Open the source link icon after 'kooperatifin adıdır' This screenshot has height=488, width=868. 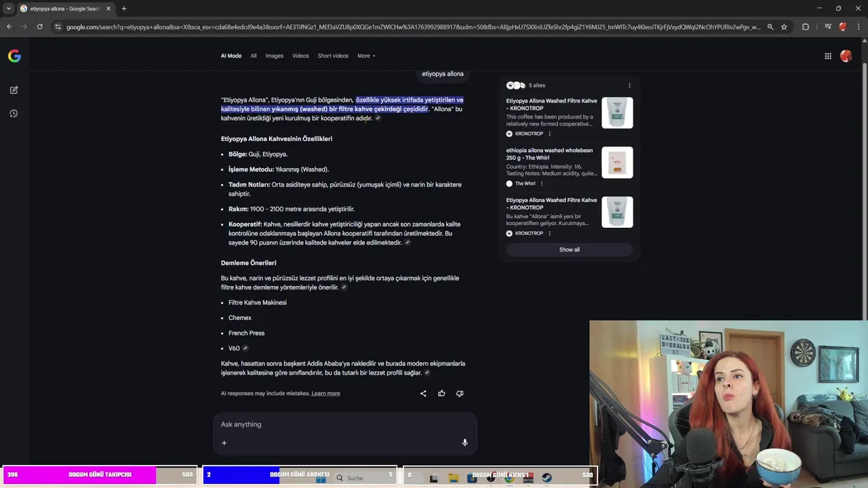378,118
